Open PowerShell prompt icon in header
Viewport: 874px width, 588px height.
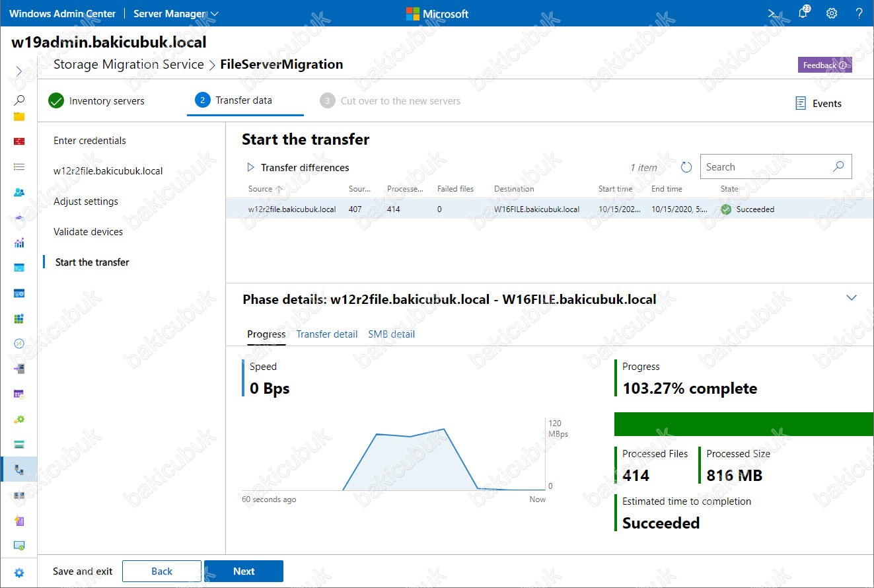click(x=774, y=13)
